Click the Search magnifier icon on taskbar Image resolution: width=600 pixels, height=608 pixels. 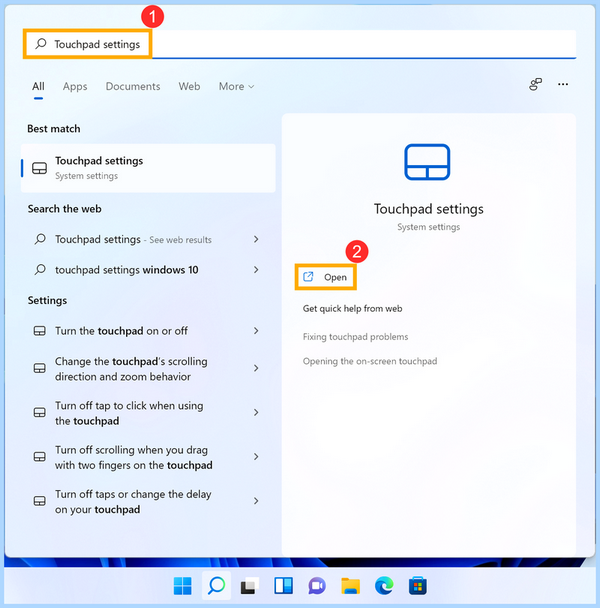(216, 586)
